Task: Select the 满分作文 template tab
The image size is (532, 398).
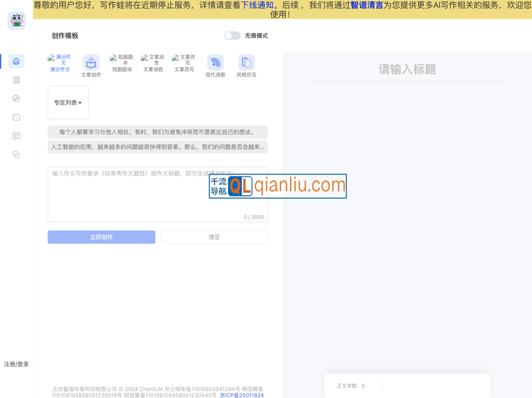Action: coord(60,64)
